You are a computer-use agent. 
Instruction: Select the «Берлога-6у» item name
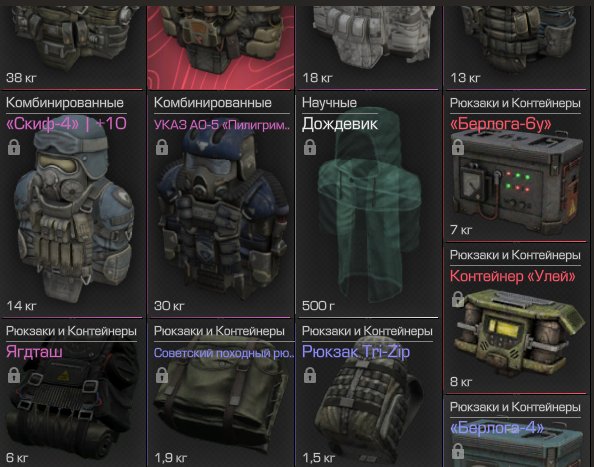click(x=500, y=124)
